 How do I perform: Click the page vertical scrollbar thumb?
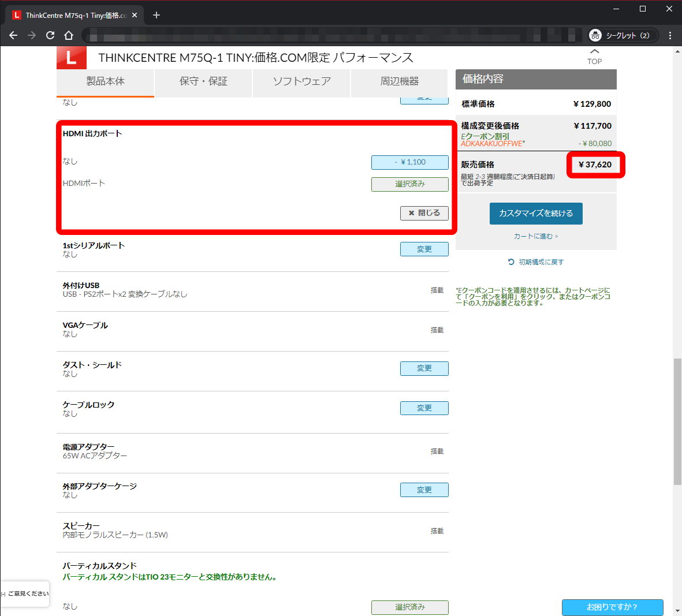click(x=677, y=421)
